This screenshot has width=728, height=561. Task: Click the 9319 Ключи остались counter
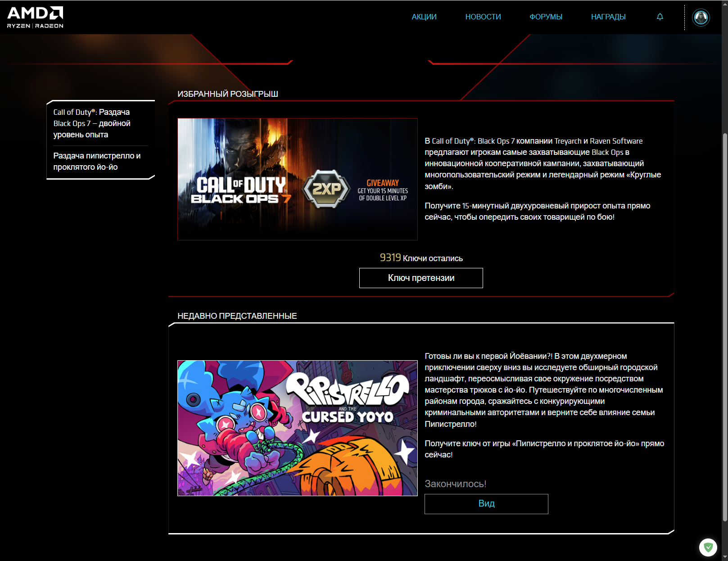(x=421, y=258)
